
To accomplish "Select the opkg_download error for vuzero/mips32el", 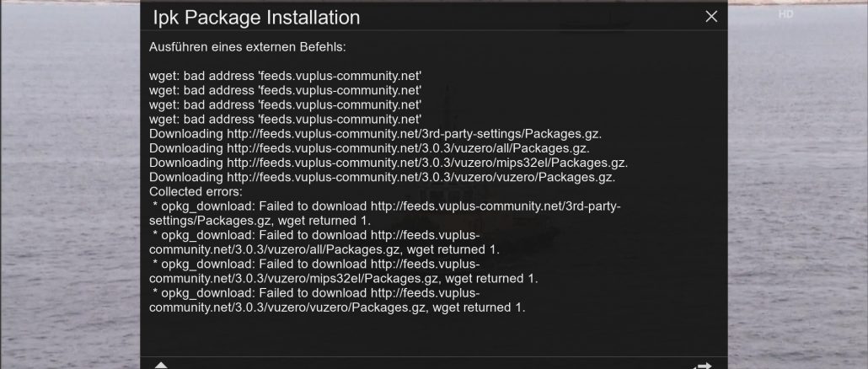I will click(343, 270).
